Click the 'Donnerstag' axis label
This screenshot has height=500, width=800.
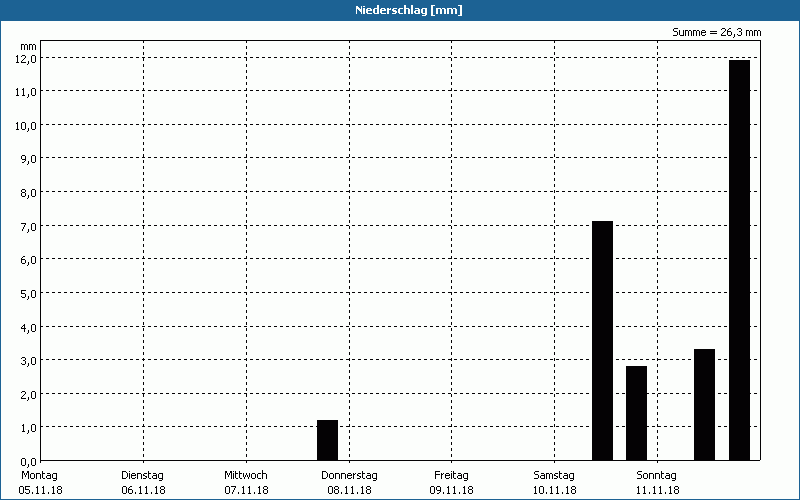(x=349, y=476)
